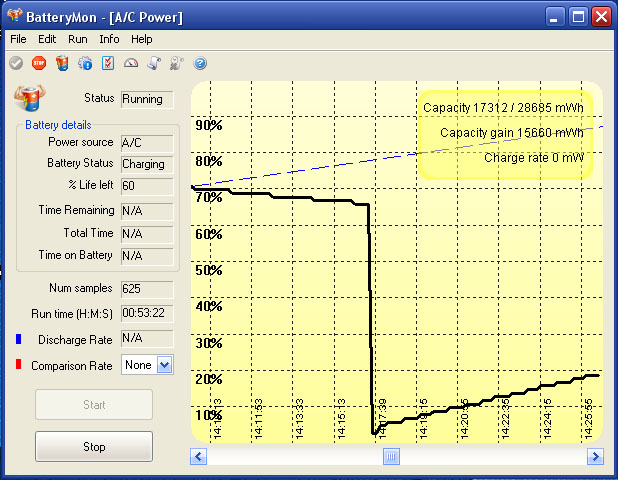Click the checklist toolbar icon
The width and height of the screenshot is (618, 480).
coord(108,63)
